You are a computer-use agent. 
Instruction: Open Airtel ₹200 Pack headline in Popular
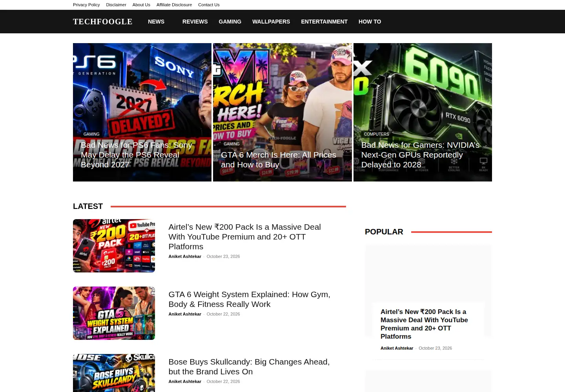[x=424, y=324]
